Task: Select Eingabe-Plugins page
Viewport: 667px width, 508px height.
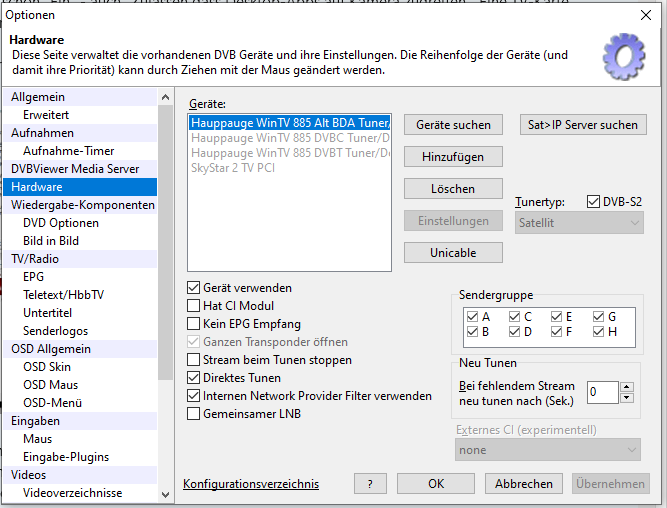Action: 80,457
